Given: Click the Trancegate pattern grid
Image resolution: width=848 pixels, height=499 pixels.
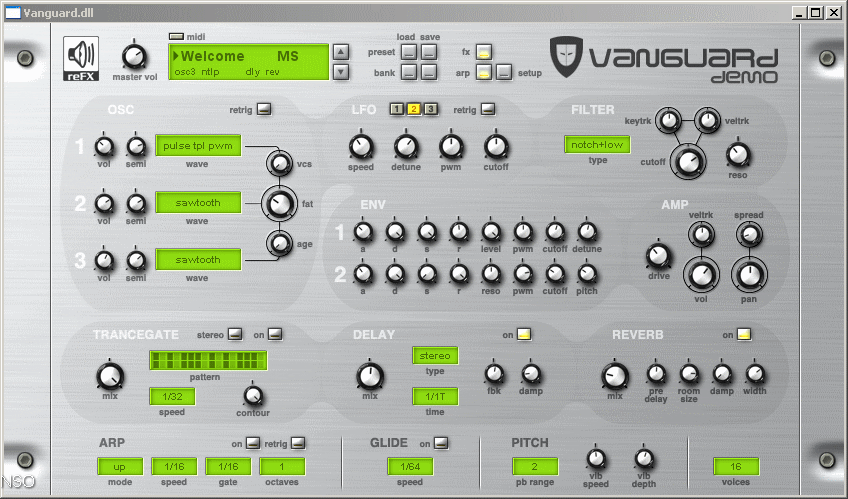Looking at the screenshot, I should (208, 361).
